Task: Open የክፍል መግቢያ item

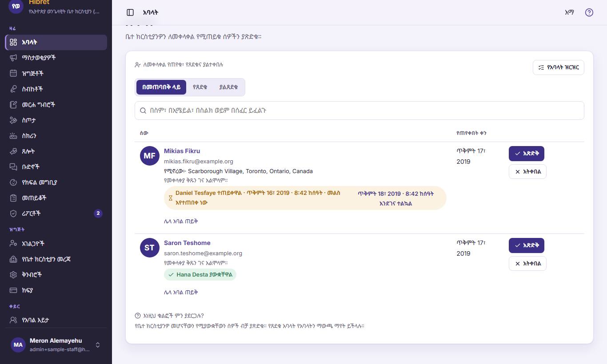Action: (56, 182)
